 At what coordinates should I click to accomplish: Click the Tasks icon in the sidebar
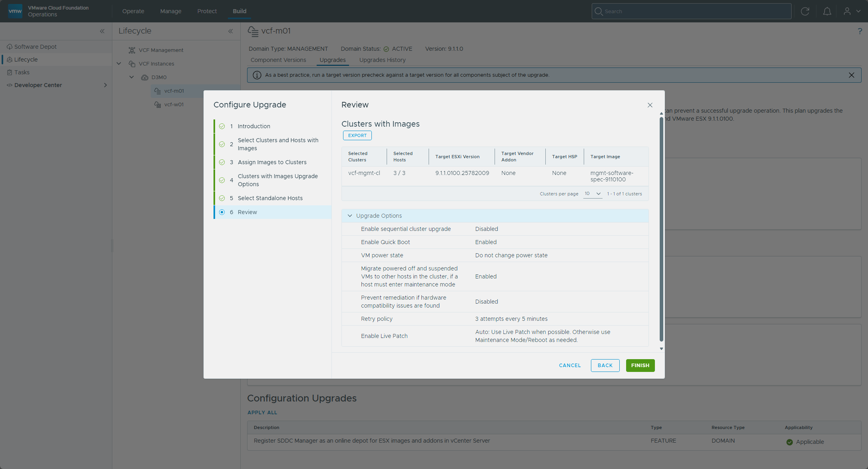click(x=10, y=72)
